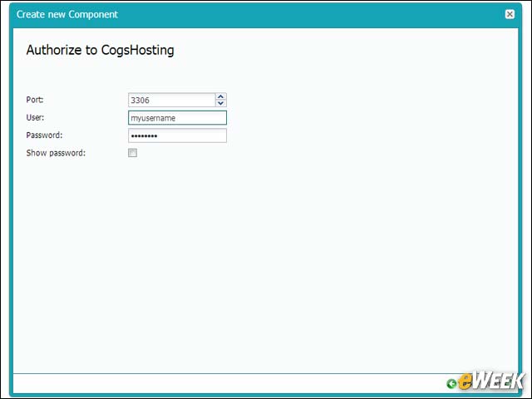Decrease the Port value with down arrow
Viewport: 532px width, 399px height.
(x=221, y=103)
